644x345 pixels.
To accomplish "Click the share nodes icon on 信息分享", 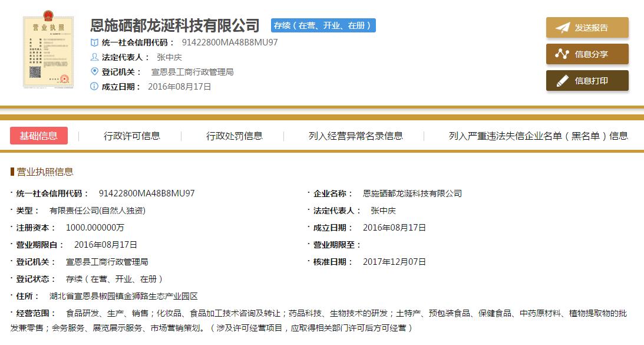I will 563,54.
